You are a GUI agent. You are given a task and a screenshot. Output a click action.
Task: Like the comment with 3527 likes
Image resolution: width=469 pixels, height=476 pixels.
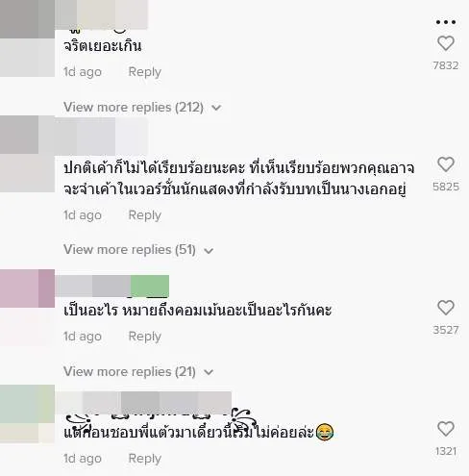[x=446, y=308]
